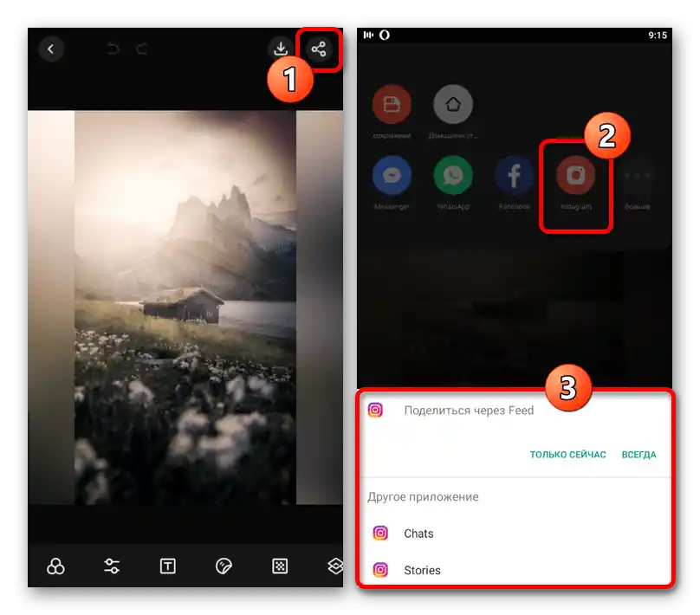This screenshot has width=700, height=615.
Task: Open the stickers tool
Action: [x=224, y=566]
